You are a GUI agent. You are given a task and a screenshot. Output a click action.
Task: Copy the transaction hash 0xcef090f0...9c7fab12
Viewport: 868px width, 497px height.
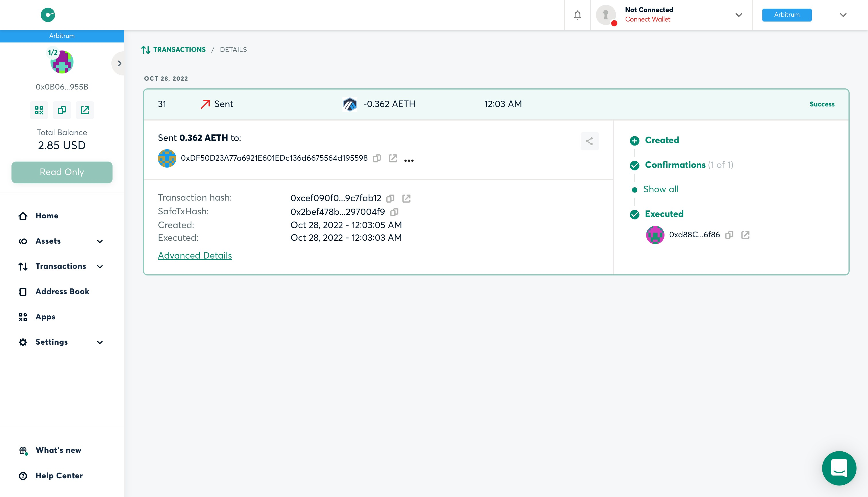[390, 198]
